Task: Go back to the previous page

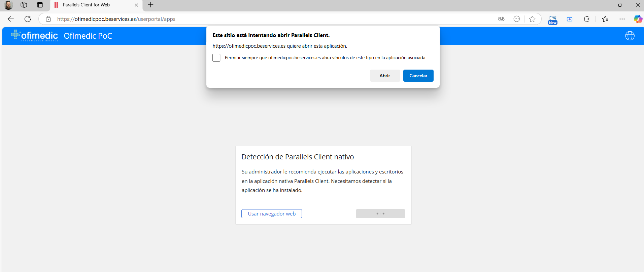Action: click(11, 19)
